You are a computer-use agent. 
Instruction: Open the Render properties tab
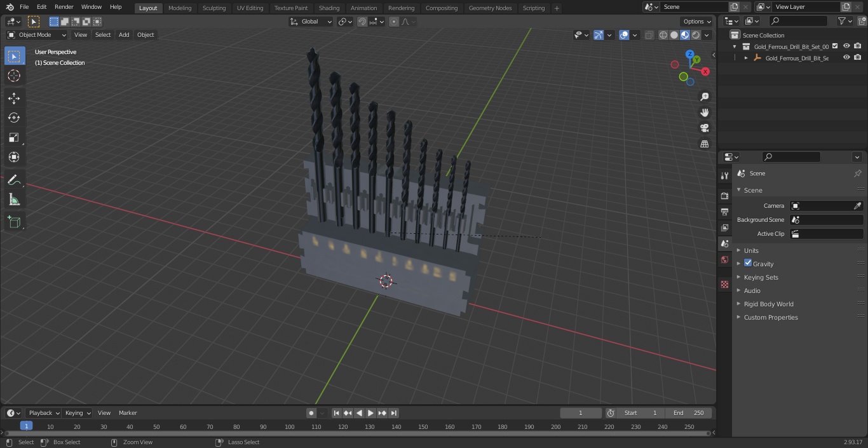[x=724, y=196]
